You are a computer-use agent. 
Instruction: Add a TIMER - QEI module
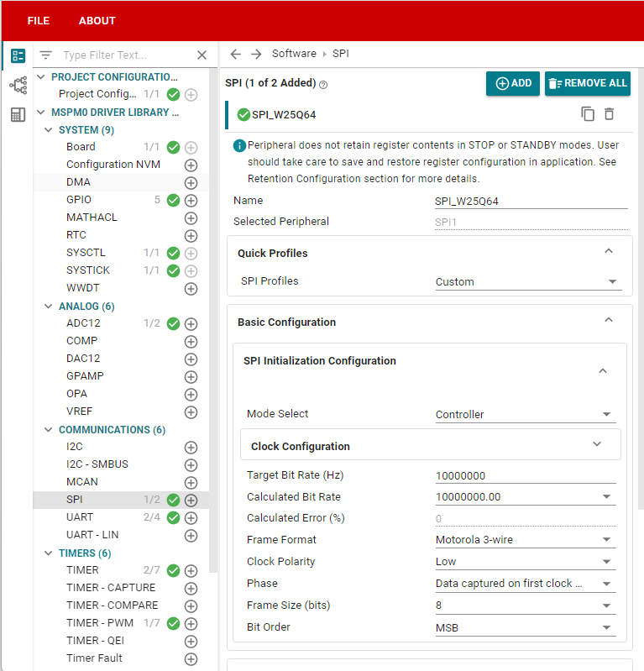pos(191,642)
